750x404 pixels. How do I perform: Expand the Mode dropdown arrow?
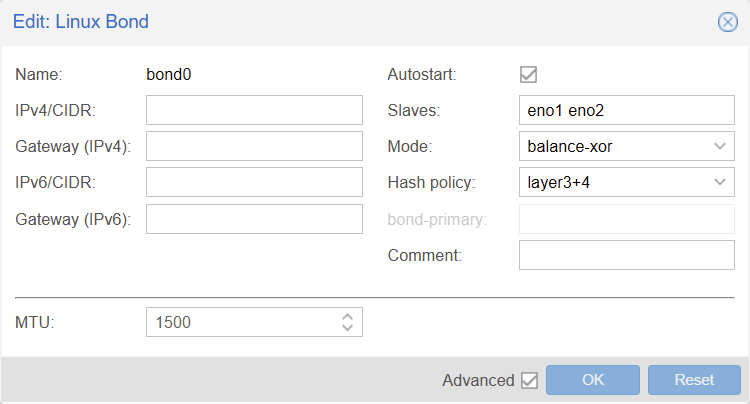tap(720, 146)
